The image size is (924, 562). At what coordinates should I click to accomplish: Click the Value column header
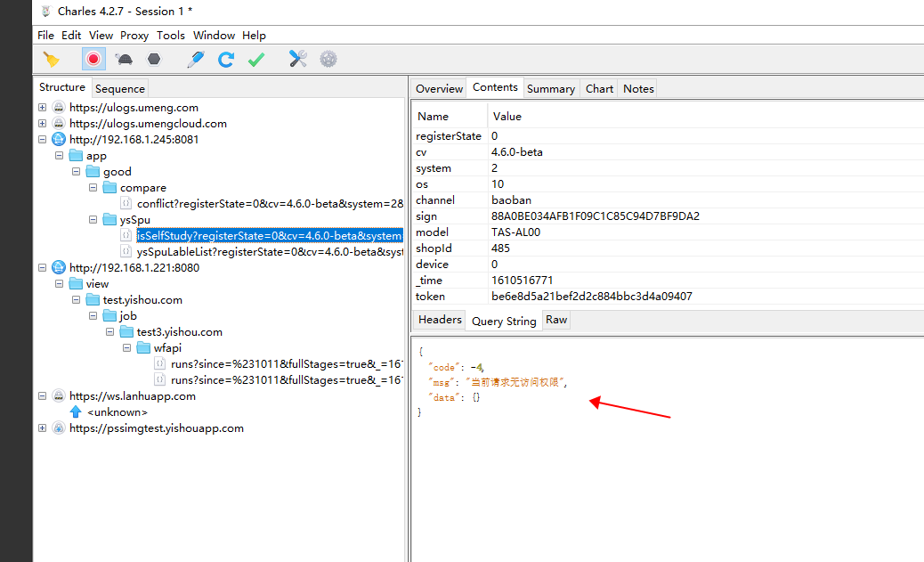point(507,116)
